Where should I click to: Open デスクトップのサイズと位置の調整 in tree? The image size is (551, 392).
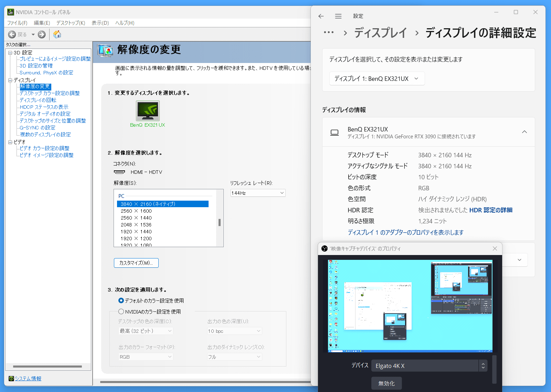tap(53, 121)
